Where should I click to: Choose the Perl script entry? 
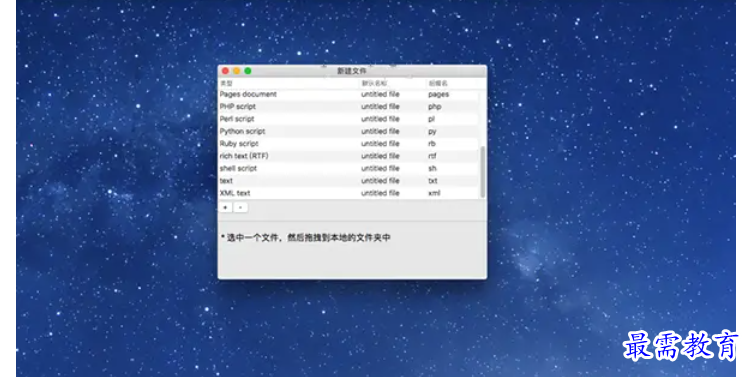pos(349,119)
